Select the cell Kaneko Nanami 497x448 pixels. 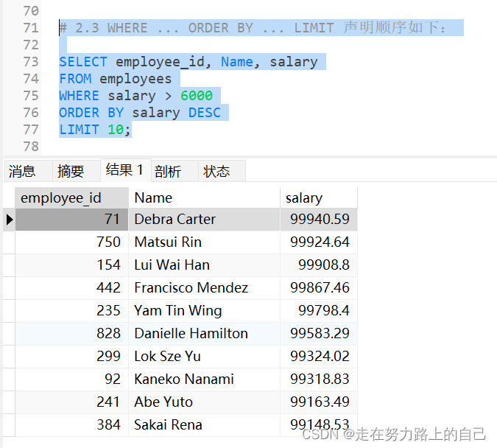click(x=204, y=379)
